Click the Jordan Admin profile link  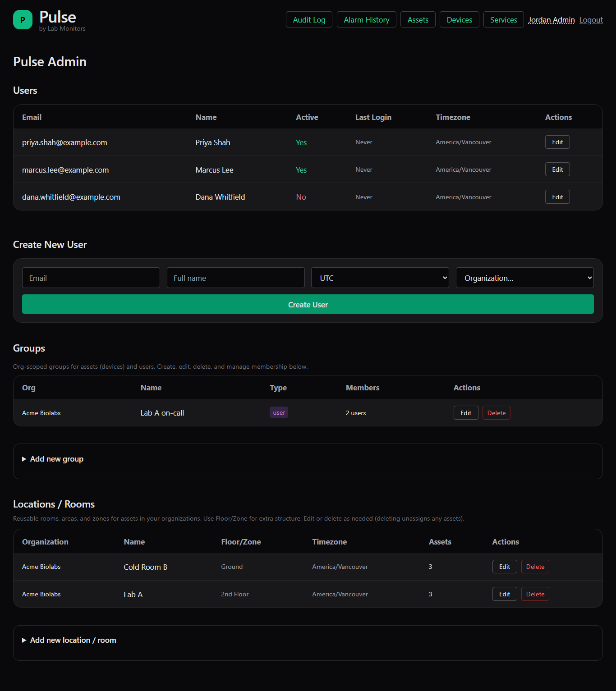pos(551,20)
